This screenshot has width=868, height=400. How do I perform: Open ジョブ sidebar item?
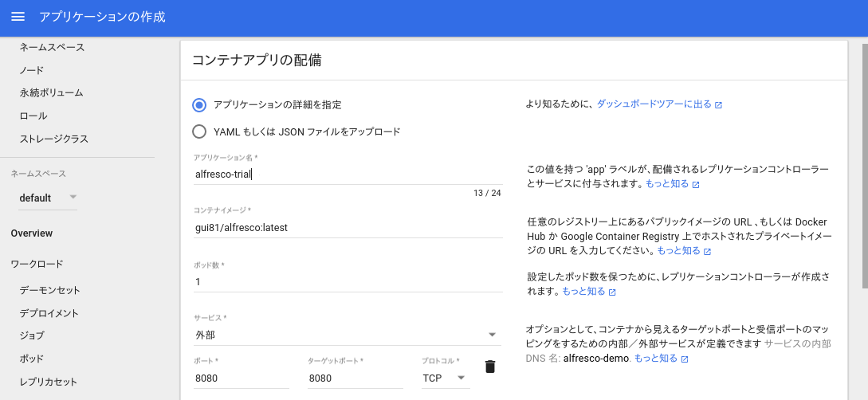pos(32,335)
